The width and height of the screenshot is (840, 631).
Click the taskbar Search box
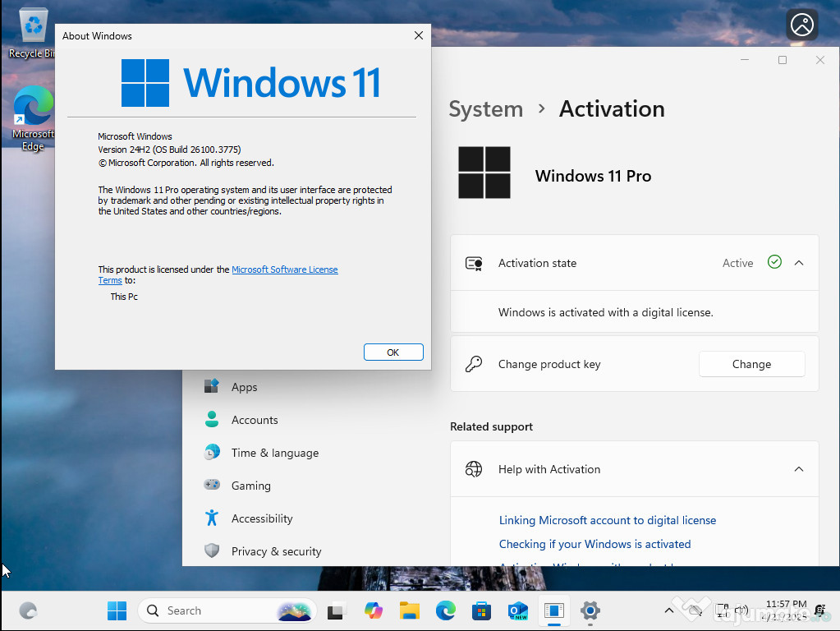coord(227,610)
